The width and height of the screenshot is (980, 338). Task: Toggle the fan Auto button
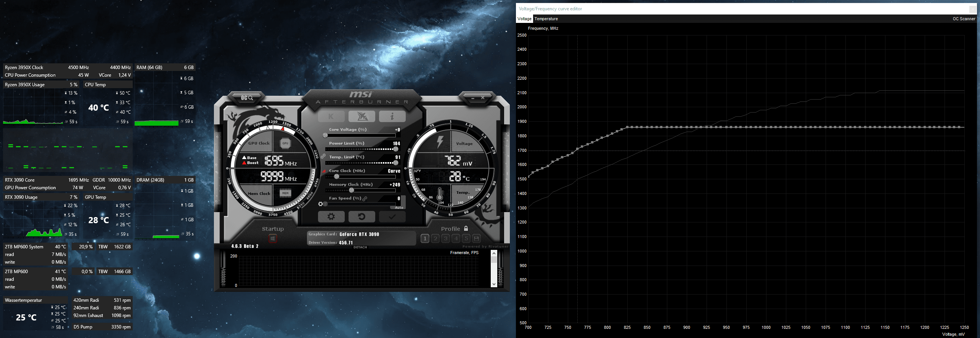[x=399, y=208]
